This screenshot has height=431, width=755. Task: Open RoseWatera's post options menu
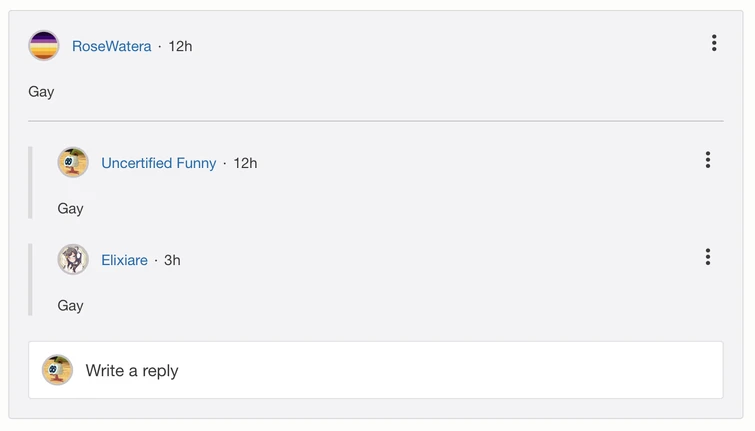pos(713,43)
